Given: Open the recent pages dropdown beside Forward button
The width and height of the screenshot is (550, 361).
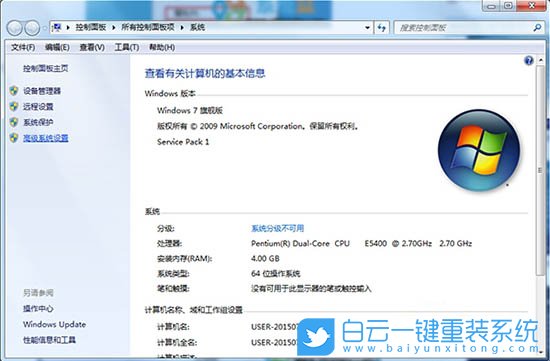Looking at the screenshot, I should [45, 28].
